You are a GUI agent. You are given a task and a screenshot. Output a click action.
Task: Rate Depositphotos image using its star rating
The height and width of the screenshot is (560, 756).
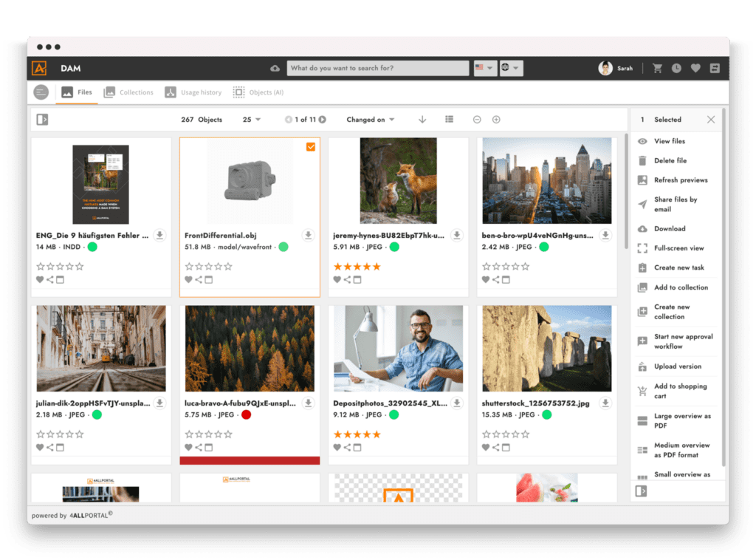pos(357,434)
